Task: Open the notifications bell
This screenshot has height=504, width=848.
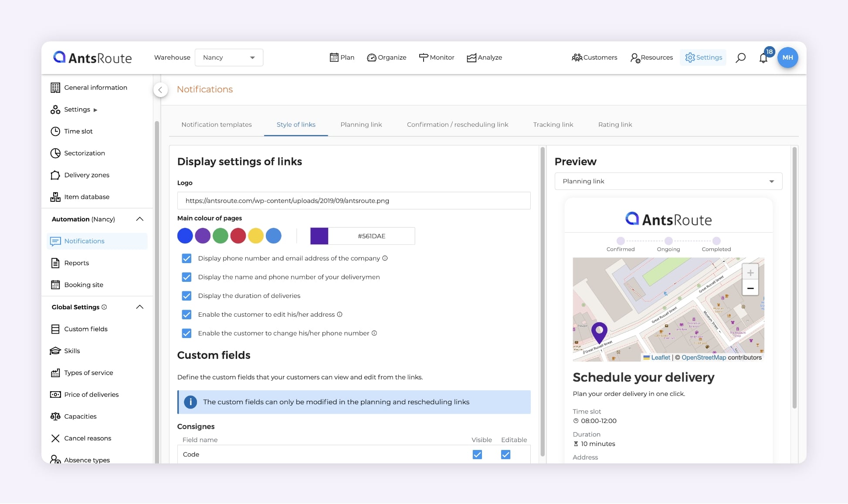Action: click(x=763, y=57)
